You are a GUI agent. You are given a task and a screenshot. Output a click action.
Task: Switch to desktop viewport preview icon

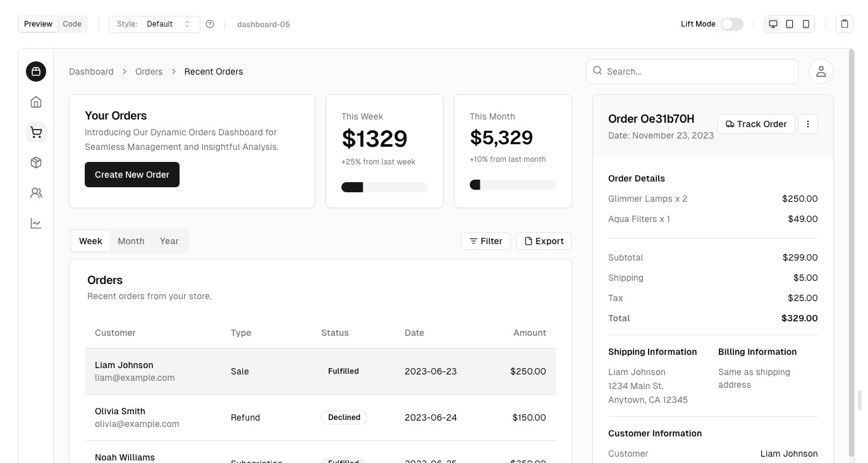(773, 24)
